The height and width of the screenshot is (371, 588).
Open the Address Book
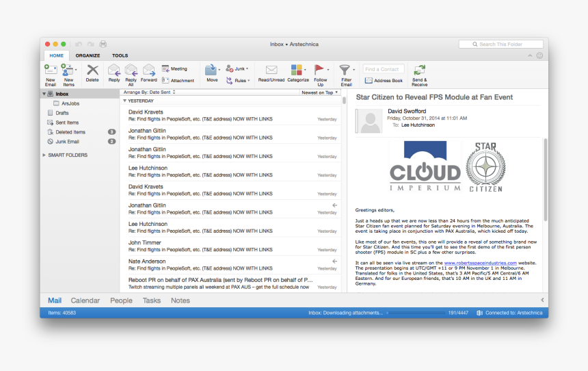coord(384,80)
